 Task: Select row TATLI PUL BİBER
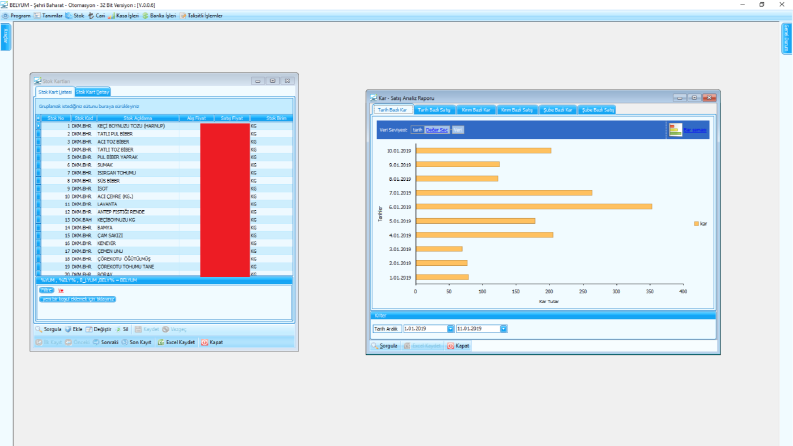pos(164,134)
